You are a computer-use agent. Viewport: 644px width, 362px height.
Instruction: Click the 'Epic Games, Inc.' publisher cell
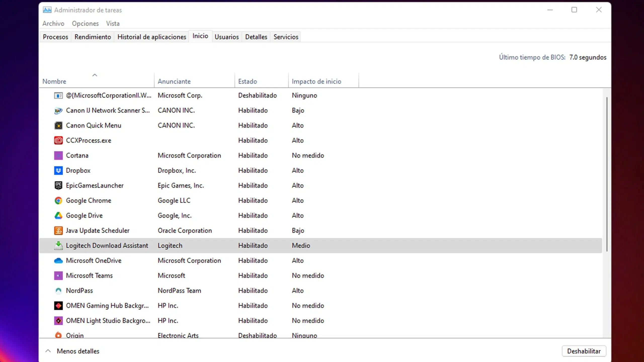181,186
